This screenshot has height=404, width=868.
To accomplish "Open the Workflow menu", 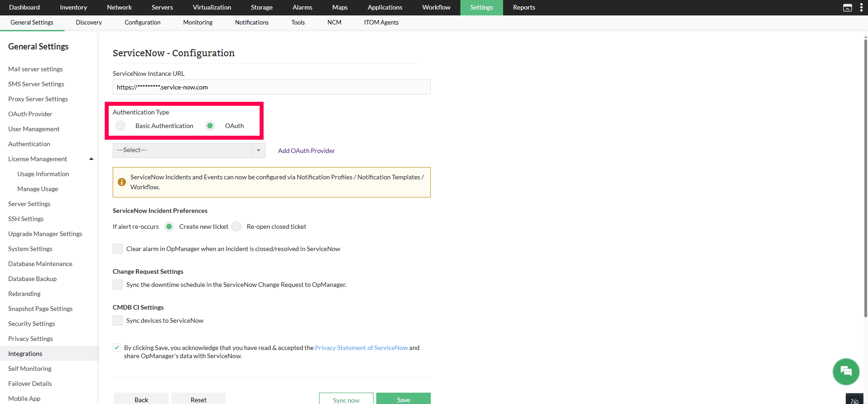I will tap(436, 7).
